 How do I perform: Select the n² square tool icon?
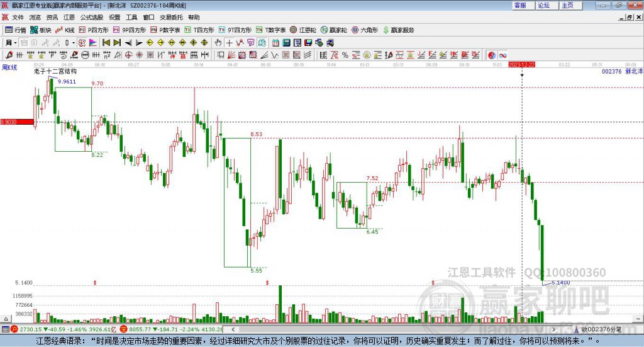point(107,55)
